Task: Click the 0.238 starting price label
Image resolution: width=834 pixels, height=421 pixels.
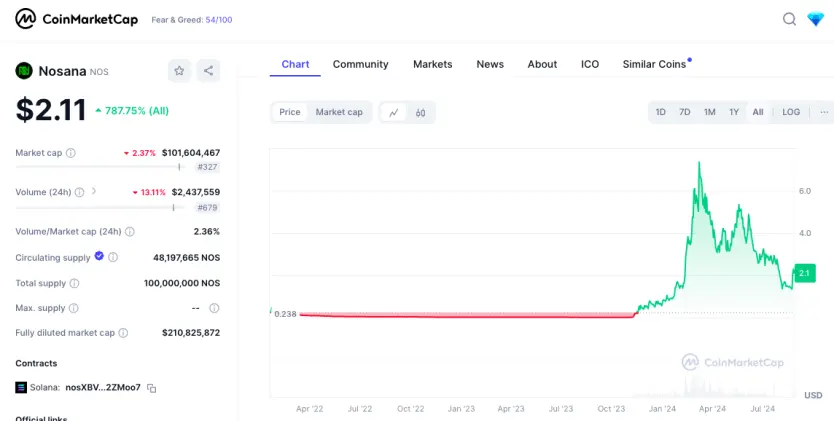Action: (x=285, y=314)
